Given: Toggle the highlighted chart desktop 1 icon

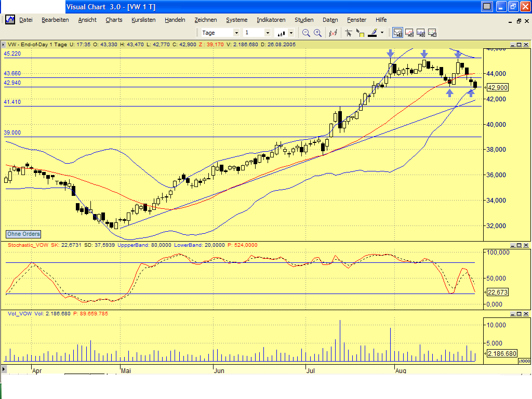Looking at the screenshot, I should click(x=397, y=32).
